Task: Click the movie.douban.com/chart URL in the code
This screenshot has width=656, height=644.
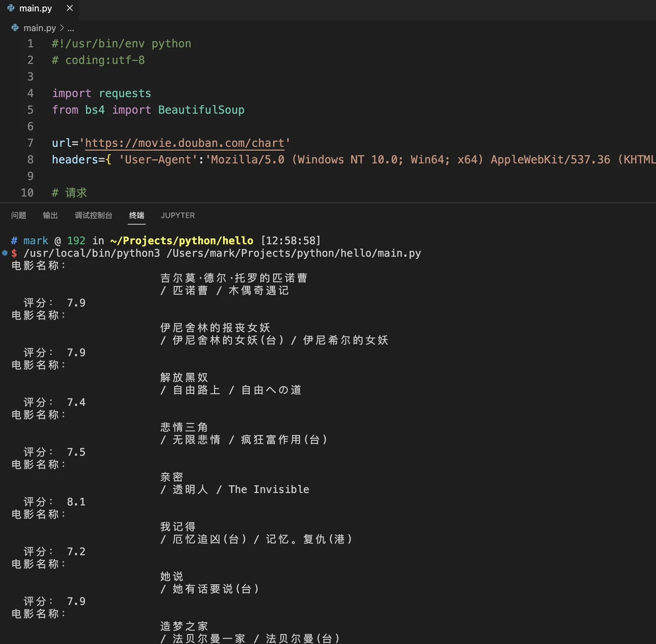Action: 184,143
